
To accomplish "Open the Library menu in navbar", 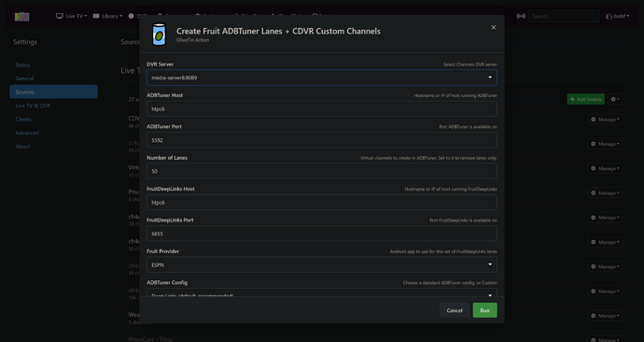I will (x=107, y=16).
